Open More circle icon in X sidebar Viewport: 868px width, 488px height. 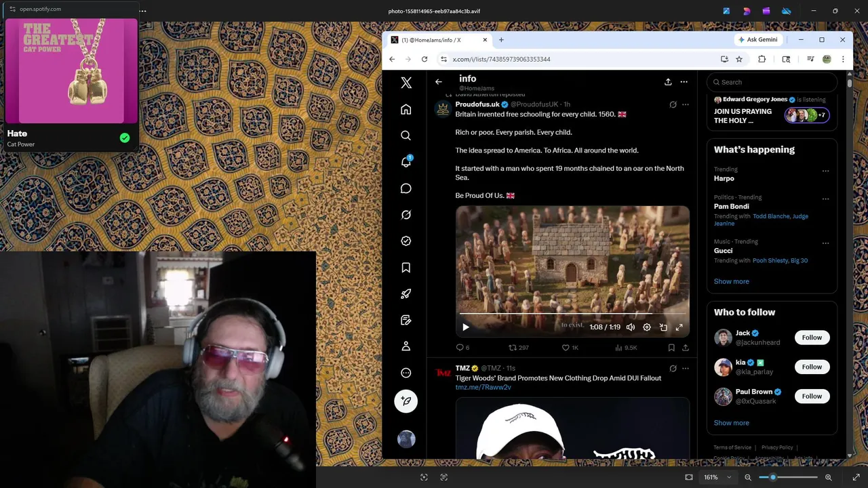pyautogui.click(x=406, y=373)
